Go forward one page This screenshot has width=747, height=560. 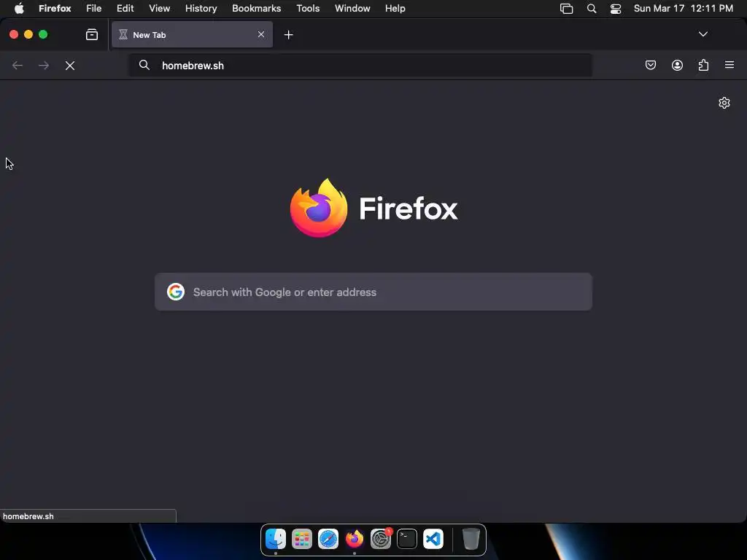click(43, 65)
